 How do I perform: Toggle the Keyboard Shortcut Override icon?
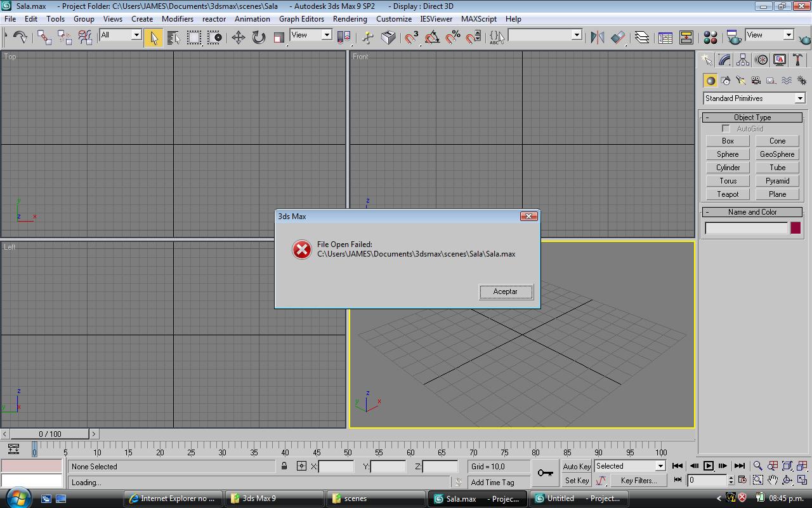click(388, 37)
